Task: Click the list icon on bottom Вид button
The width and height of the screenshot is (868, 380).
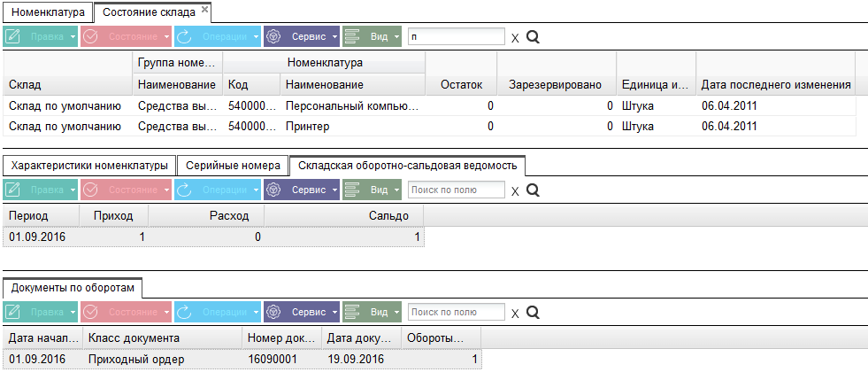Action: 351,313
